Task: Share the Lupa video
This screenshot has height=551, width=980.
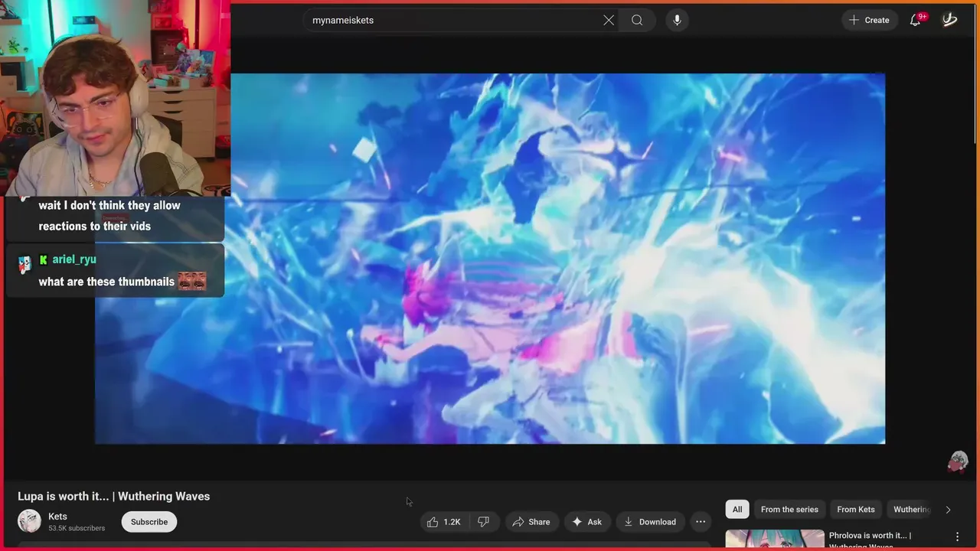Action: pos(531,522)
